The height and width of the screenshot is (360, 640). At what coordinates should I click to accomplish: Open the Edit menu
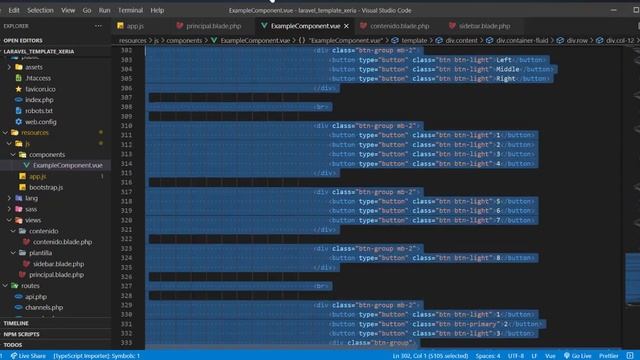14,10
